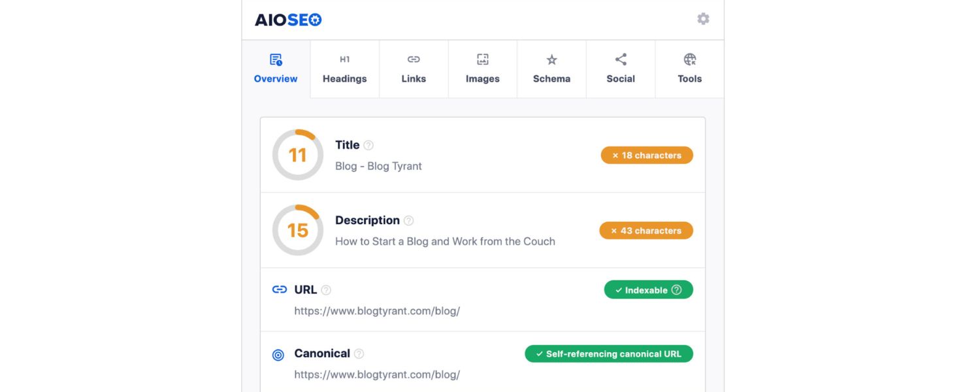The image size is (980, 392).
Task: Click the Canonical target icon
Action: tap(278, 354)
